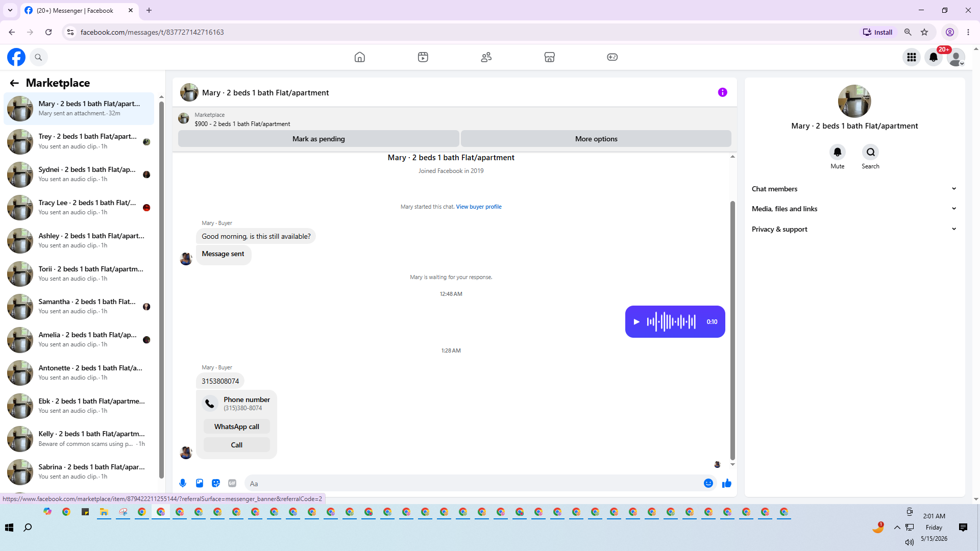Send a thumbs-up like
The image size is (980, 551).
pos(727,483)
